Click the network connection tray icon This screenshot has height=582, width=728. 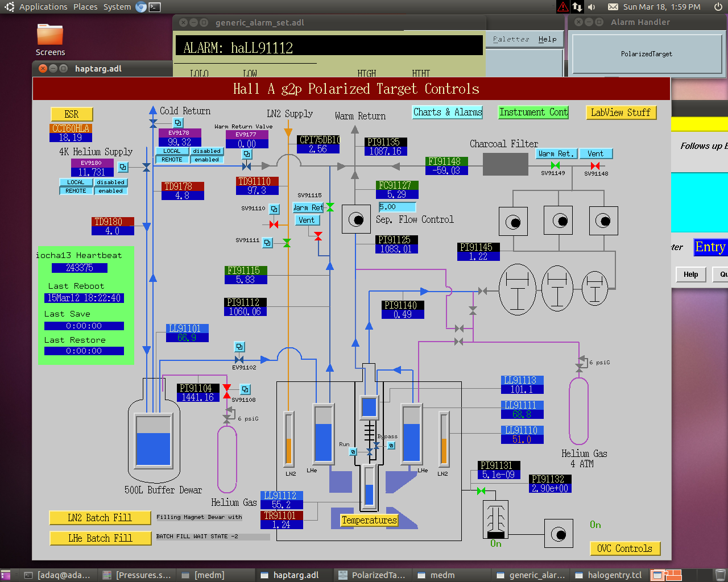click(577, 7)
